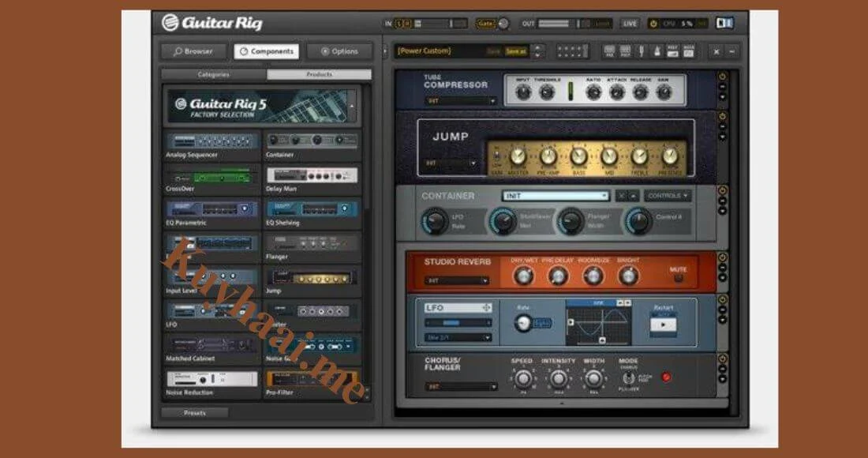Open the Chorus/Flanger INIT preset dropdown
Image resolution: width=868 pixels, height=458 pixels.
pos(461,387)
